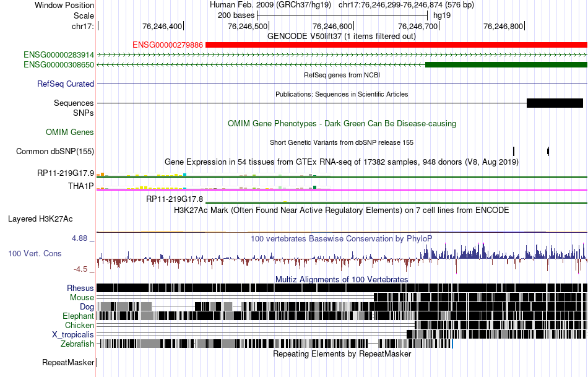Click the Scale label
Viewport: 588px width, 377px height.
(x=84, y=15)
